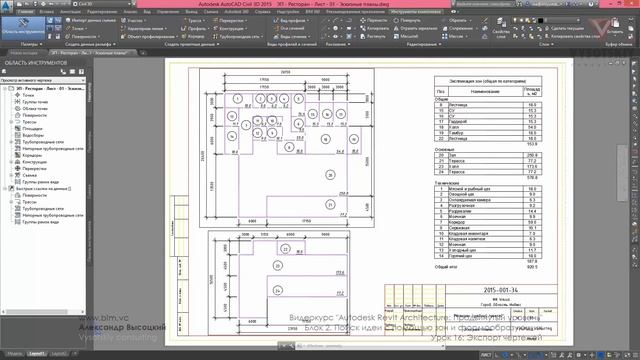Expand the Трассы node under the drawing
The width and height of the screenshot is (640, 360).
11,122
